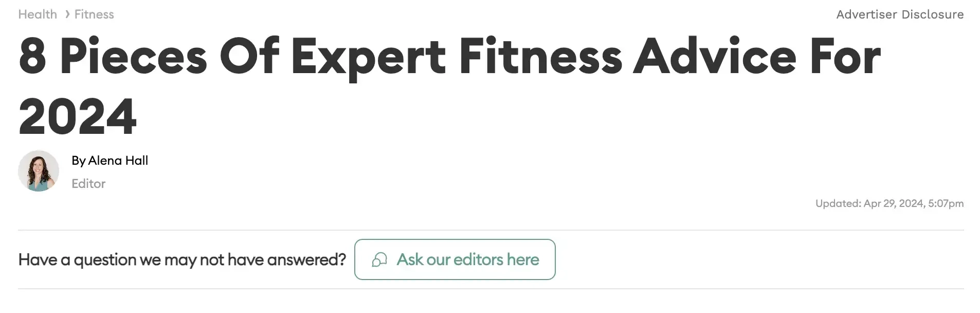This screenshot has height=313, width=980.
Task: Open Alena Hall's circular profile photo
Action: (x=39, y=171)
